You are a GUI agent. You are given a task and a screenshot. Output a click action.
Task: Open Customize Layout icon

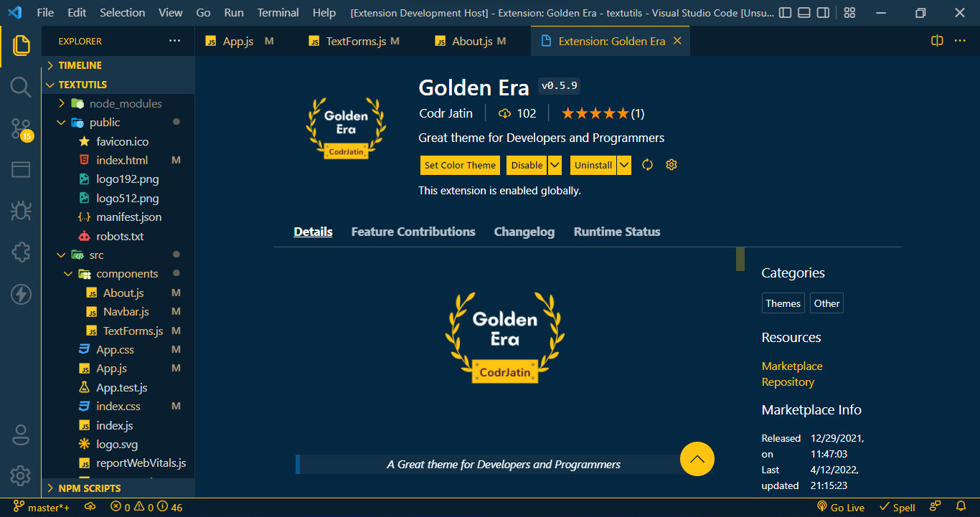point(849,13)
